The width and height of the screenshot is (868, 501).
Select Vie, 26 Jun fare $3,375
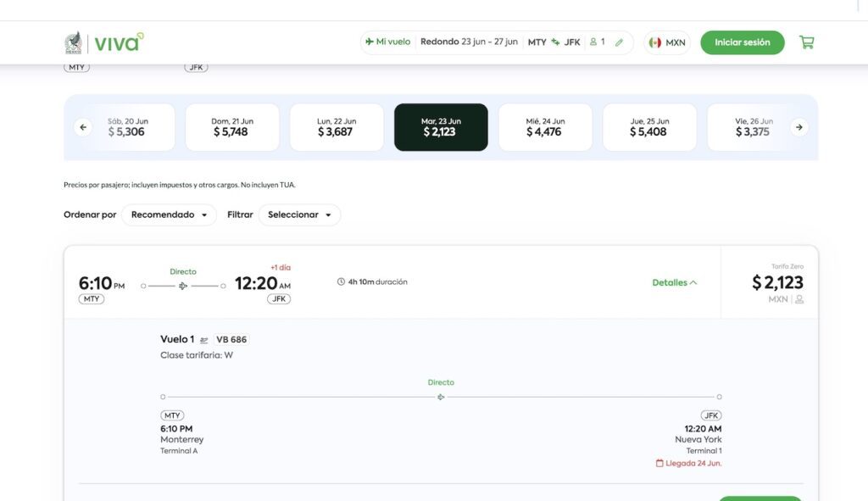pyautogui.click(x=753, y=127)
